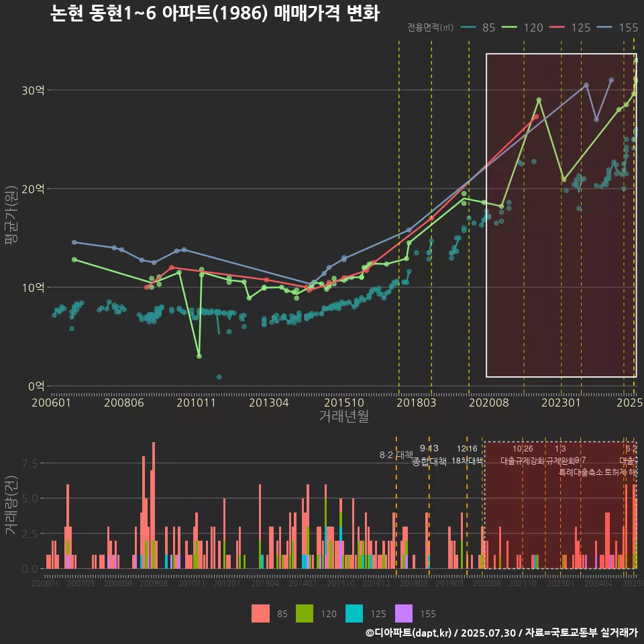The height and width of the screenshot is (644, 644).
Task: Select the red 85 volume legend swatch
Action: [x=260, y=613]
